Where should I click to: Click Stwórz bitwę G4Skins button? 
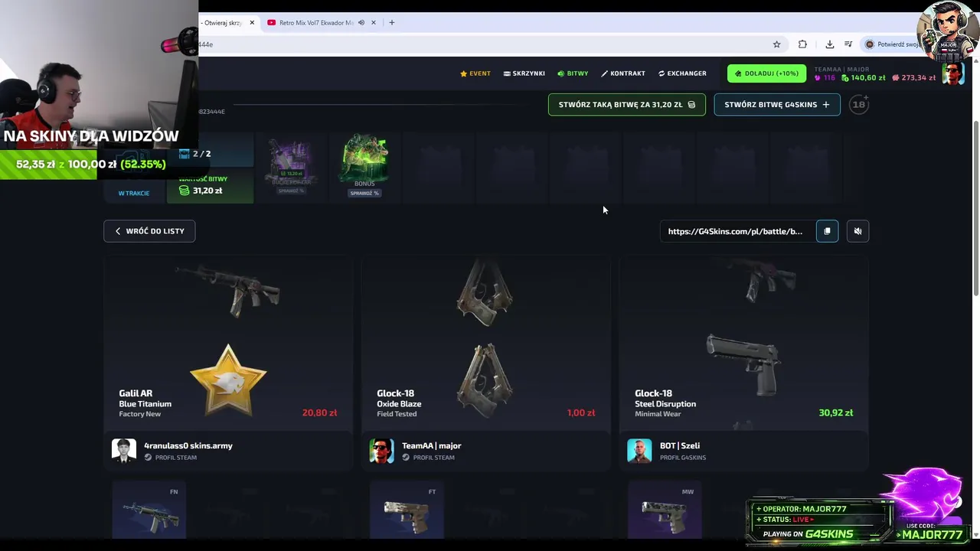pyautogui.click(x=777, y=105)
